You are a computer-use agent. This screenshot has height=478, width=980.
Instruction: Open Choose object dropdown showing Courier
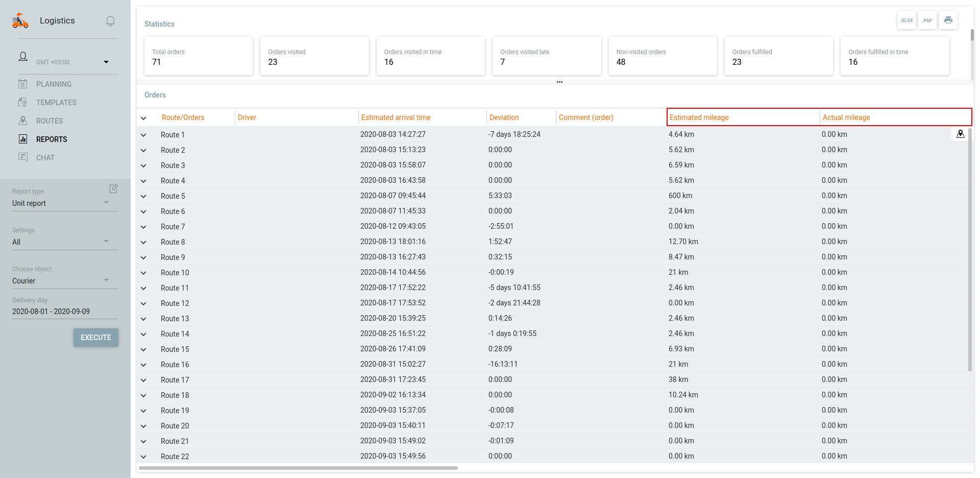point(61,281)
